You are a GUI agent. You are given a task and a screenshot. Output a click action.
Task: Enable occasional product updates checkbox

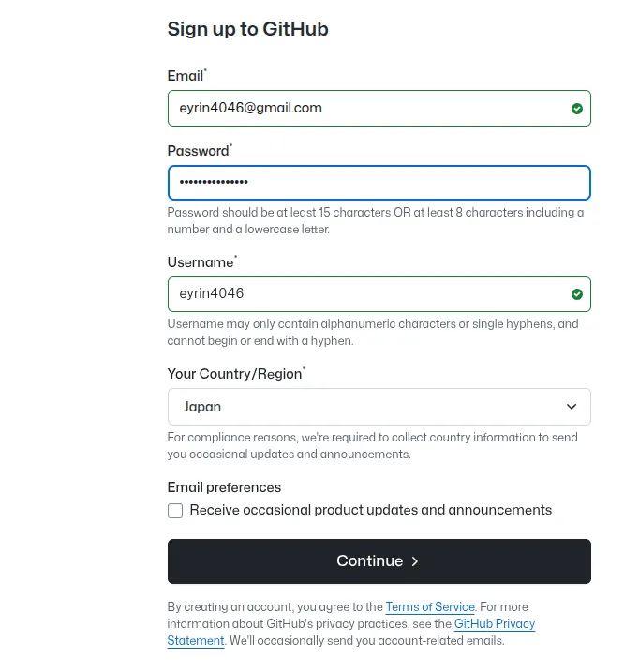[175, 511]
